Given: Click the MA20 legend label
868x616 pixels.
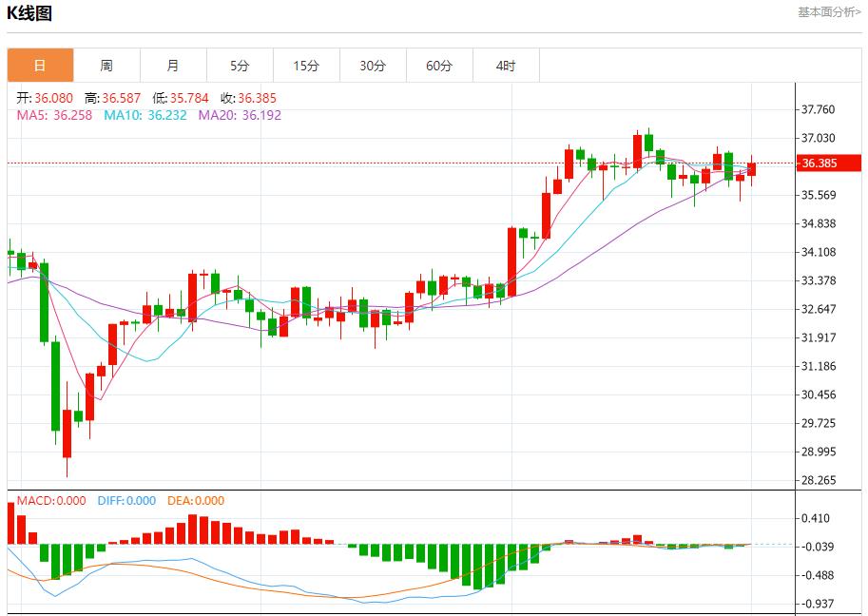Looking at the screenshot, I should tap(240, 115).
